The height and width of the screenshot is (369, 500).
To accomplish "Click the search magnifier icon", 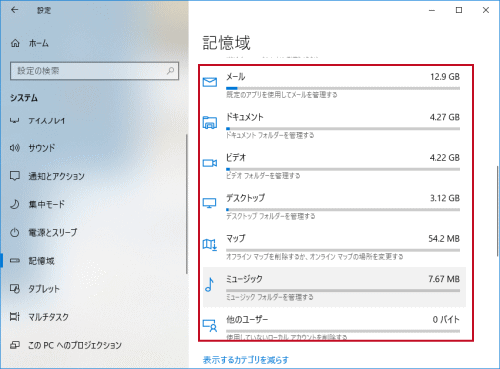I will click(171, 70).
